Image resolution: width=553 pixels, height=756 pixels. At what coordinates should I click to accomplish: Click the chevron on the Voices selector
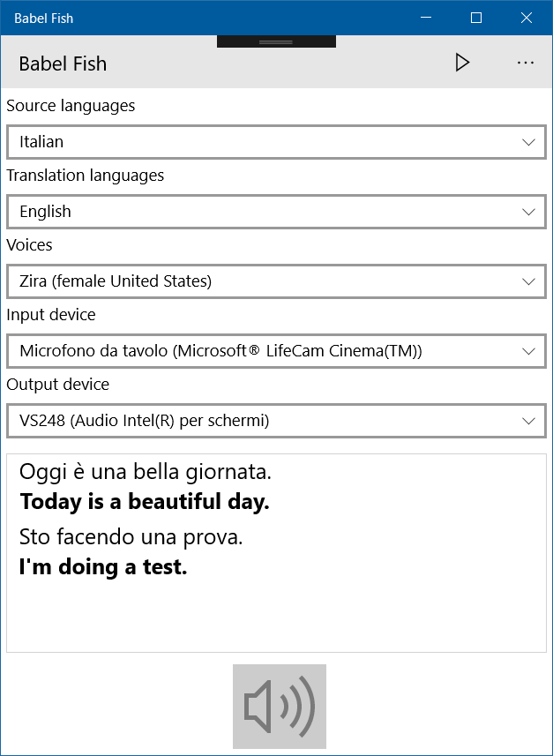(527, 281)
